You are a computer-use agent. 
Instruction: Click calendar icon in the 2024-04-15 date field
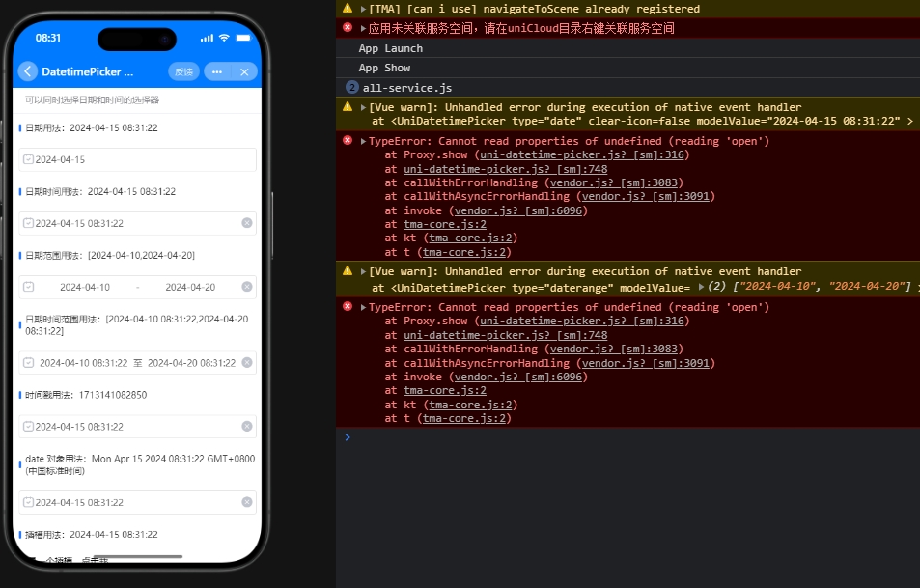pos(28,159)
